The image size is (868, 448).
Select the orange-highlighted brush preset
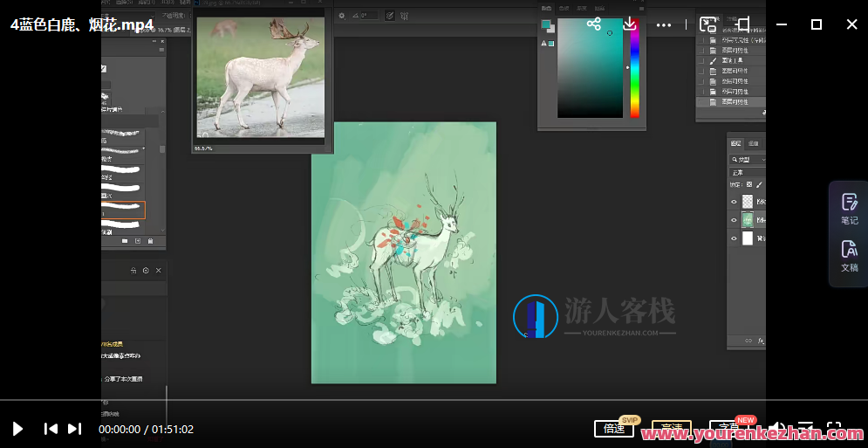pyautogui.click(x=123, y=210)
